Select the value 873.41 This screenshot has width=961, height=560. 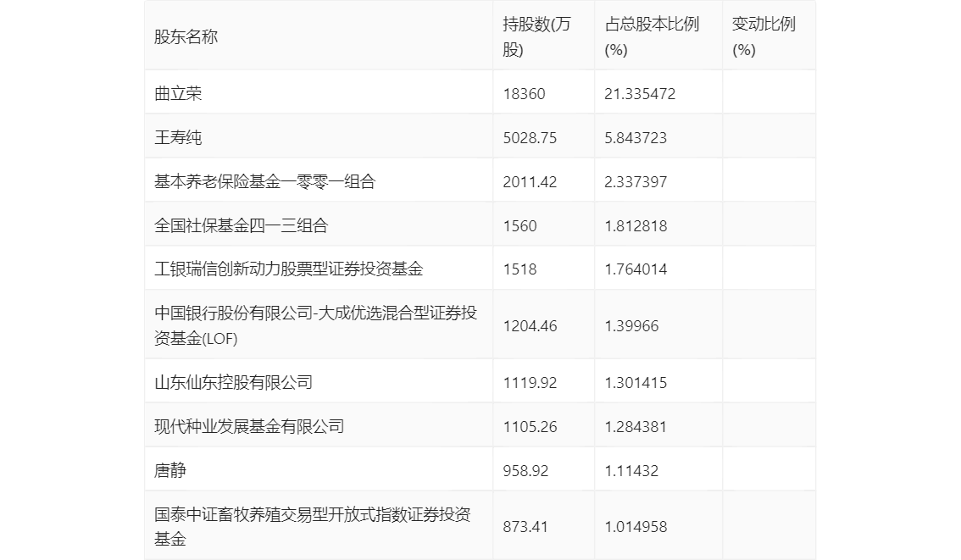[x=525, y=527]
